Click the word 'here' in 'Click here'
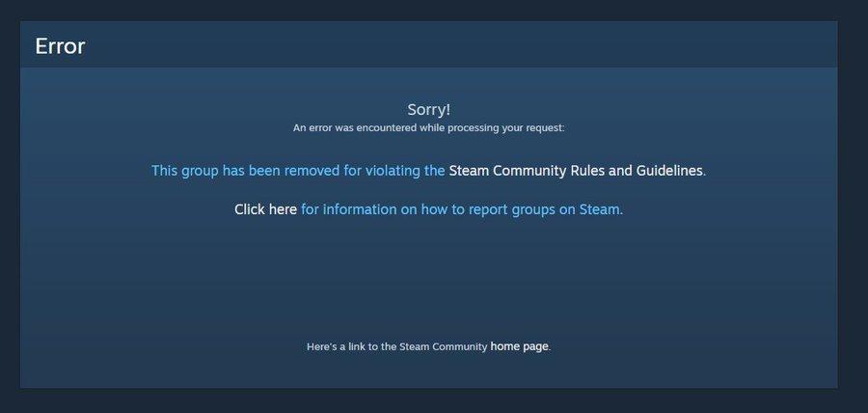Viewport: 868px width, 413px height. point(283,209)
